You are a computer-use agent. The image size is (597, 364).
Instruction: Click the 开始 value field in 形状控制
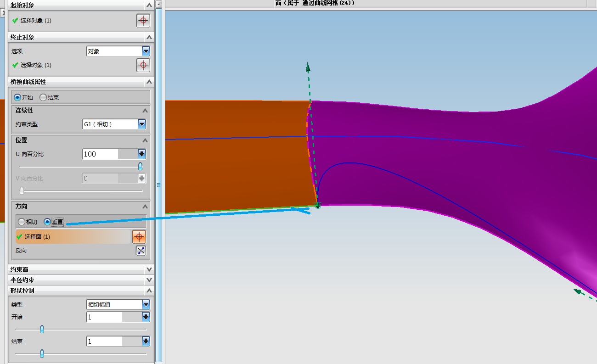104,317
